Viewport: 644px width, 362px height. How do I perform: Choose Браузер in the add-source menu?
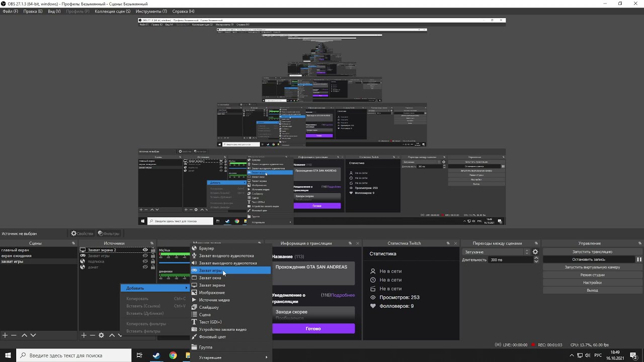click(x=230, y=248)
